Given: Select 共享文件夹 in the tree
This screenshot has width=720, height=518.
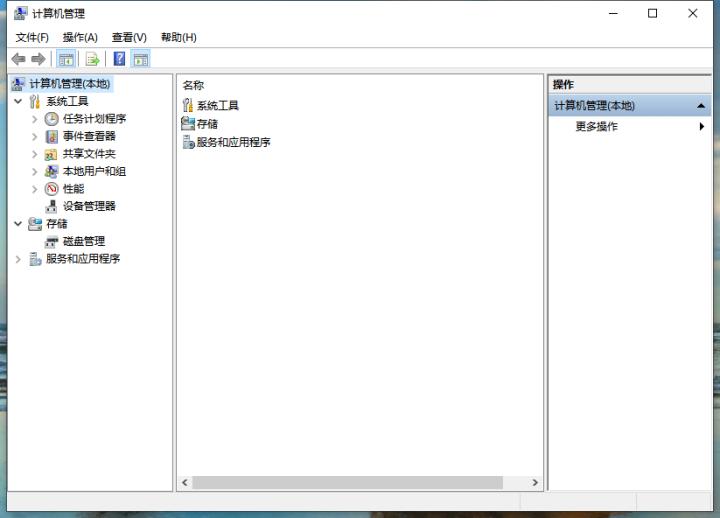Looking at the screenshot, I should point(89,154).
